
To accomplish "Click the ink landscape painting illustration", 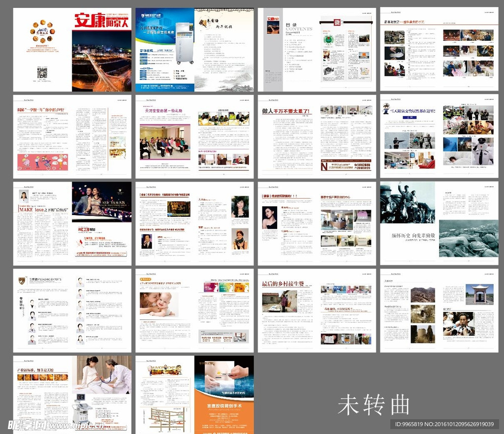I will pos(224,79).
